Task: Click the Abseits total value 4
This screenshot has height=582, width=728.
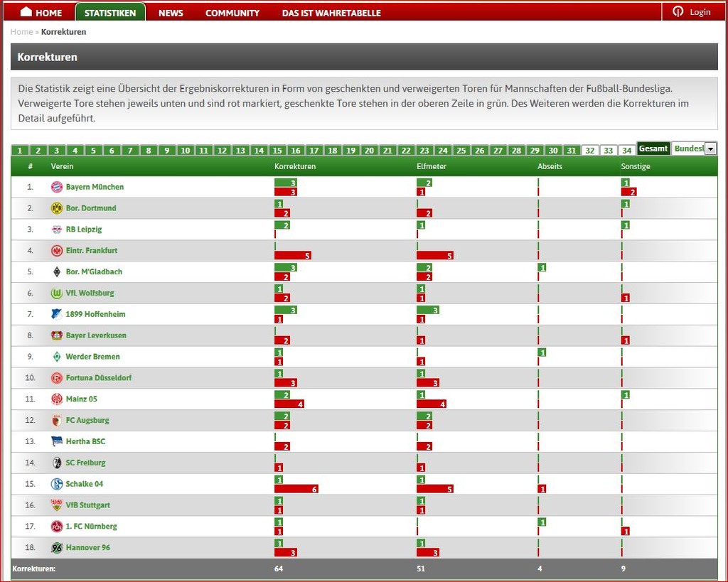Action: [540, 568]
